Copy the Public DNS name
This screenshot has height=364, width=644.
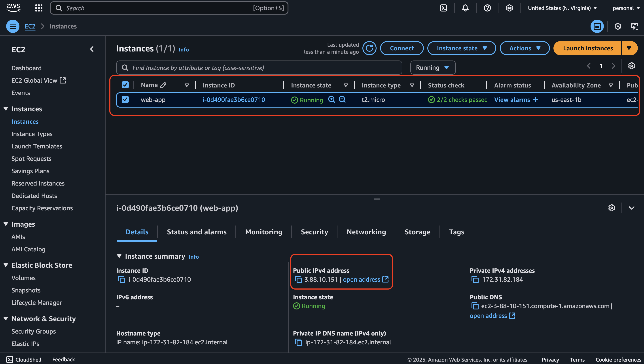pos(475,306)
